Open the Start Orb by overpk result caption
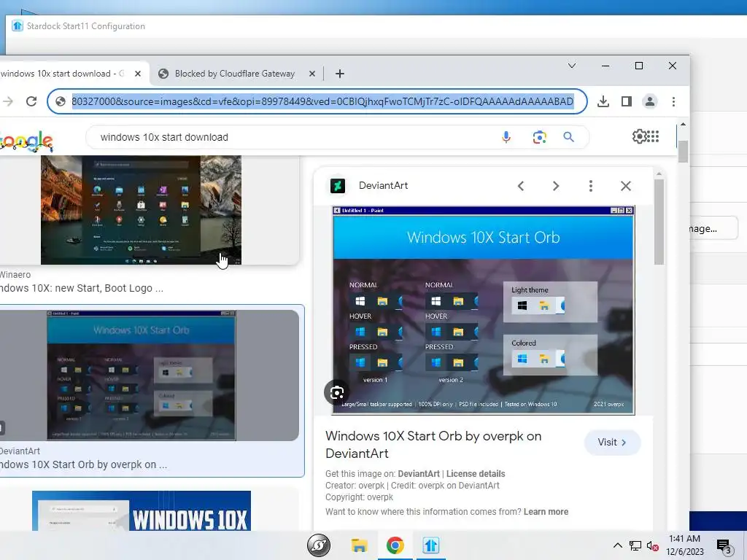This screenshot has width=747, height=560. [83, 464]
